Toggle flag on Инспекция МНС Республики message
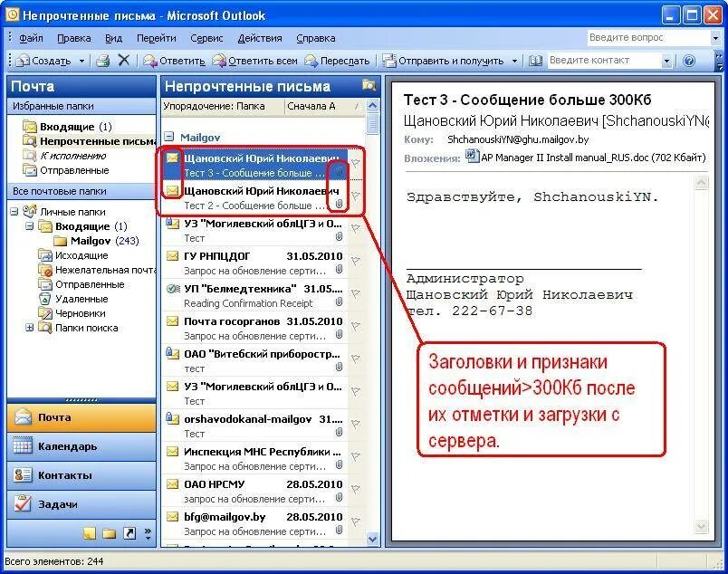The width and height of the screenshot is (728, 574). point(356,456)
